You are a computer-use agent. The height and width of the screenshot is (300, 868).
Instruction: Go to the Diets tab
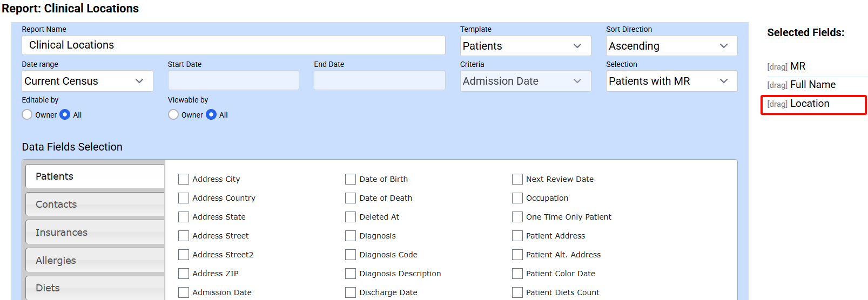click(95, 288)
